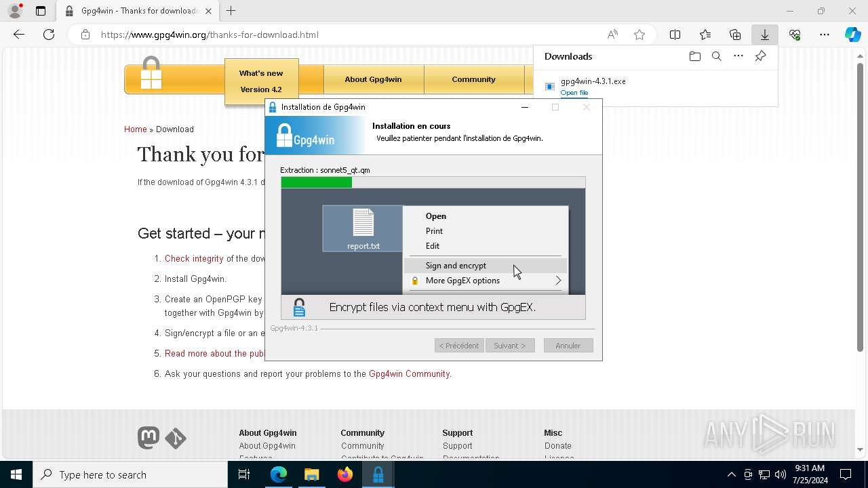Screen dimensions: 868x488
Task: Open the Gpg4win website logo
Action: pos(151,75)
